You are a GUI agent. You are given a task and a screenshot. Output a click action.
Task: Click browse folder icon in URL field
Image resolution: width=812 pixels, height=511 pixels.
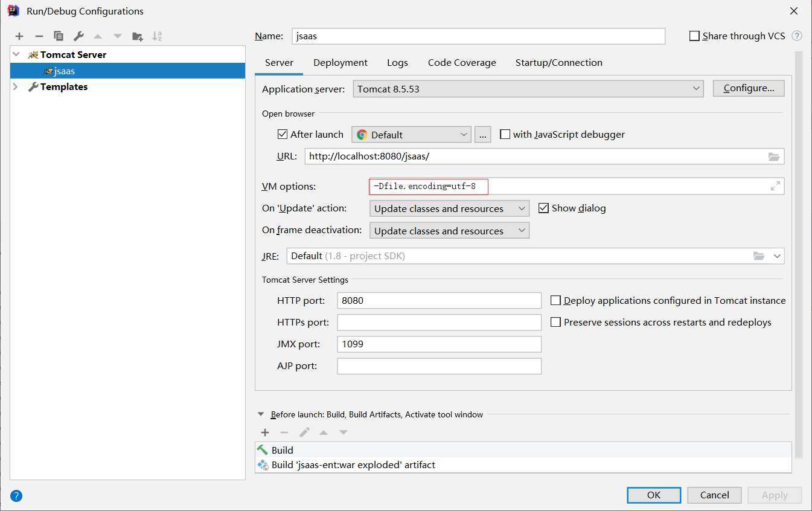click(774, 156)
